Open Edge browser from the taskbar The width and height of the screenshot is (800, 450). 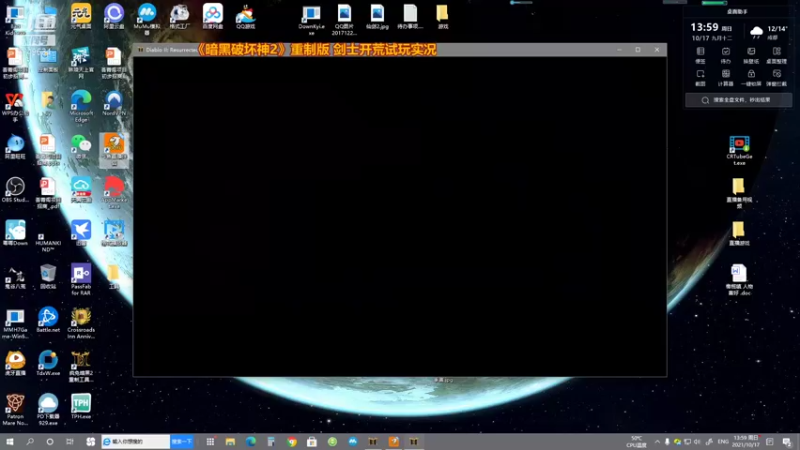click(x=251, y=442)
